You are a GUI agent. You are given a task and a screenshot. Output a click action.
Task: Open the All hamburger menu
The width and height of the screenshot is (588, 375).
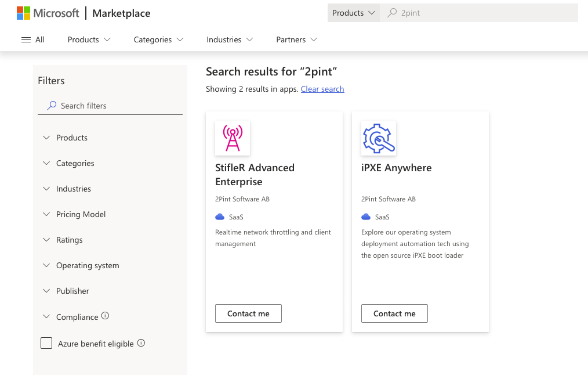point(32,40)
